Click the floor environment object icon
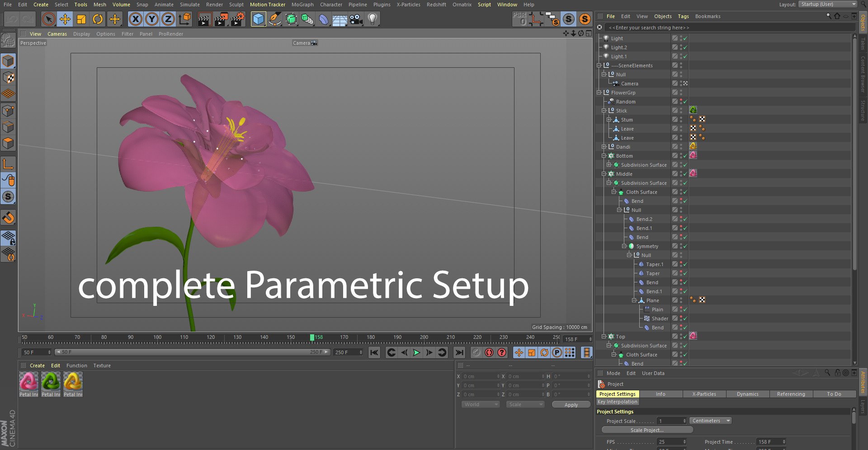Screen dimensions: 868x450 tap(340, 19)
